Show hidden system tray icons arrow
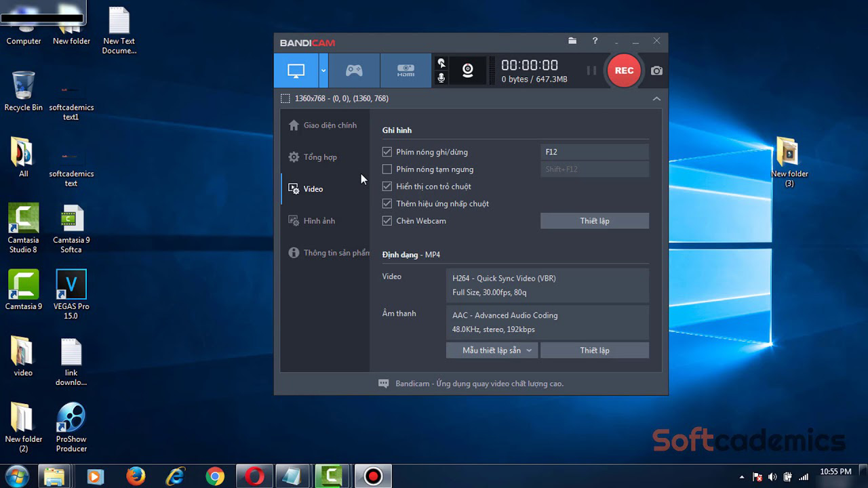Image resolution: width=868 pixels, height=488 pixels. click(x=742, y=477)
